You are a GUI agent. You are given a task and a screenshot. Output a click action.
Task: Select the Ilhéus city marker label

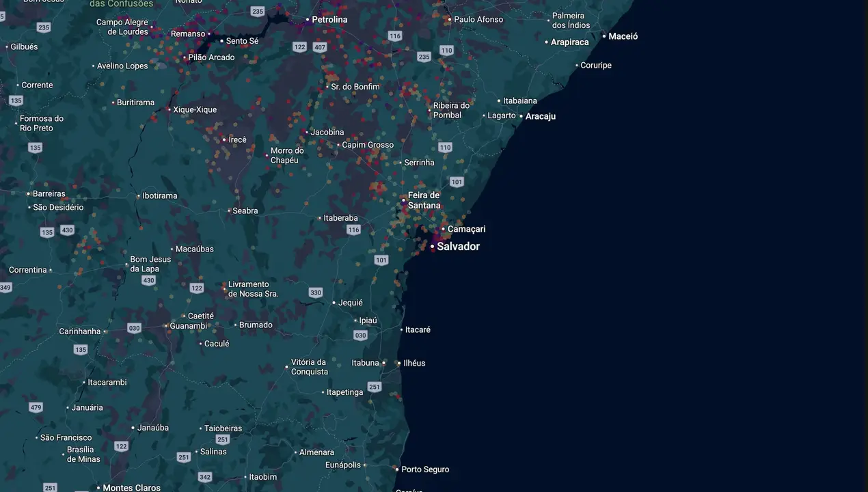coord(414,363)
